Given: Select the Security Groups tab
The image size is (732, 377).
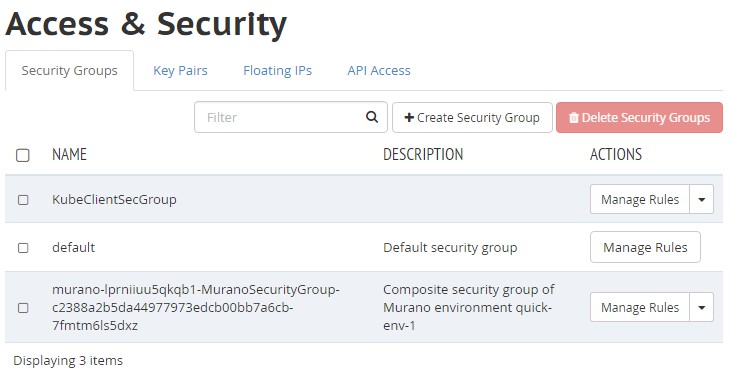Looking at the screenshot, I should (x=70, y=70).
